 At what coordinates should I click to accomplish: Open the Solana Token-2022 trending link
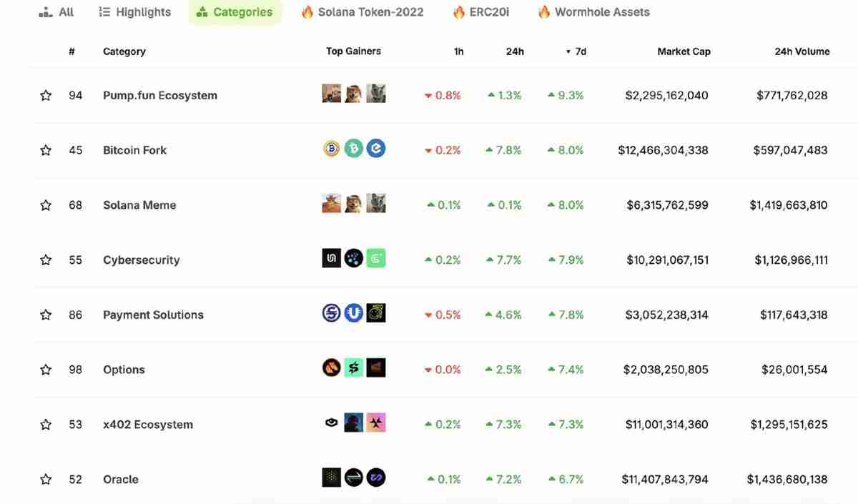(x=363, y=12)
